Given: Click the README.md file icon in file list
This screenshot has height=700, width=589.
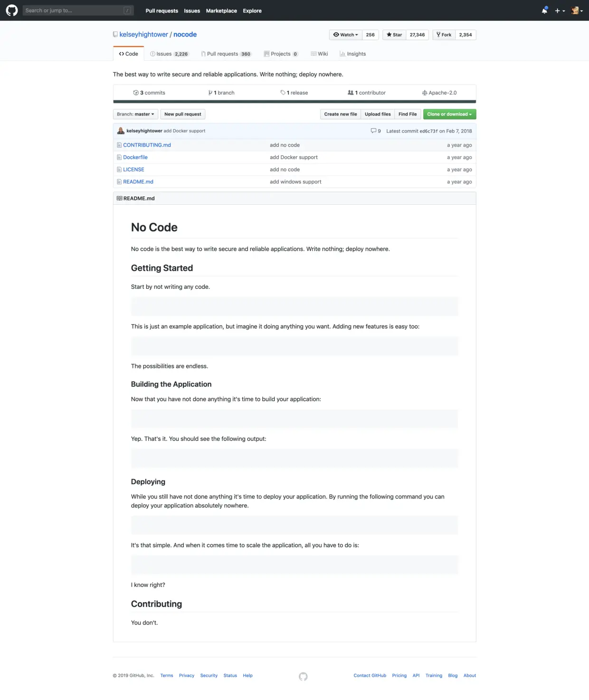Looking at the screenshot, I should (x=119, y=182).
